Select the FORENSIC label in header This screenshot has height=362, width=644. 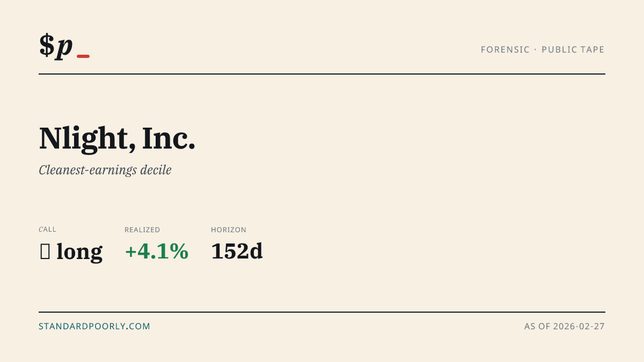[x=505, y=50]
